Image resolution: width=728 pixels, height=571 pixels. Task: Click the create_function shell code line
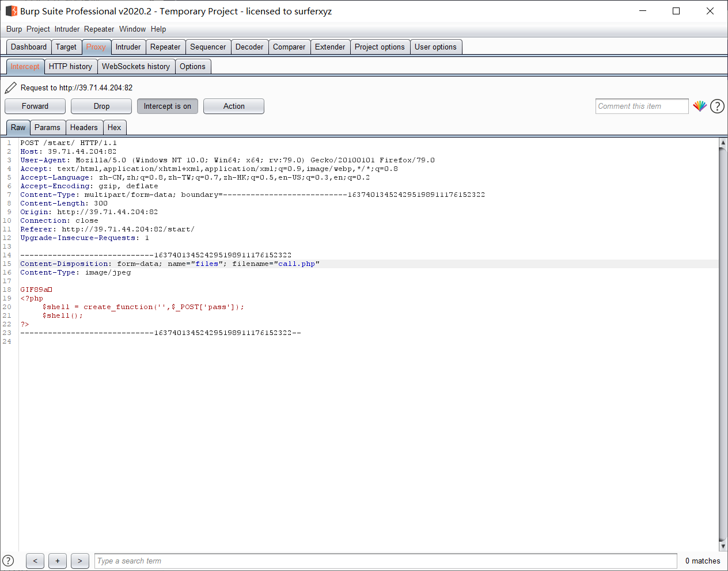(143, 307)
